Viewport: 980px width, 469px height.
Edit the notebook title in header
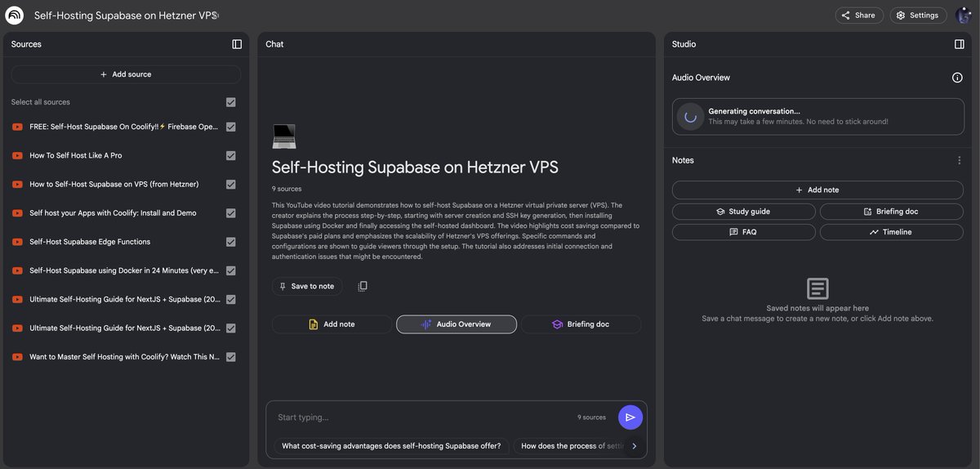126,16
